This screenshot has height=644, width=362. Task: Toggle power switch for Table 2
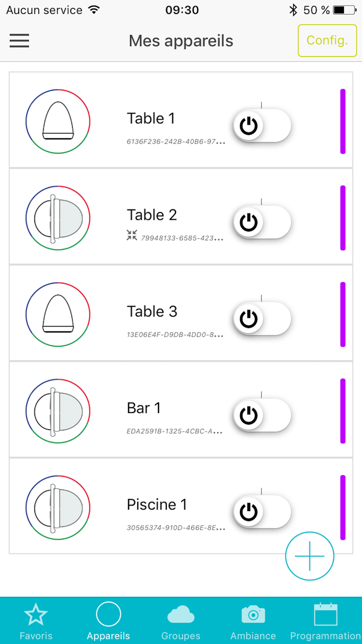(x=262, y=222)
